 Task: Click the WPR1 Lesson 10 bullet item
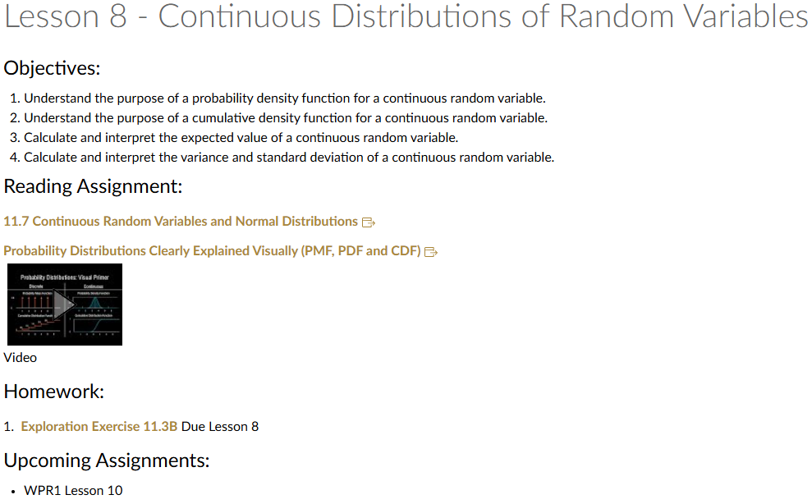coord(74,491)
